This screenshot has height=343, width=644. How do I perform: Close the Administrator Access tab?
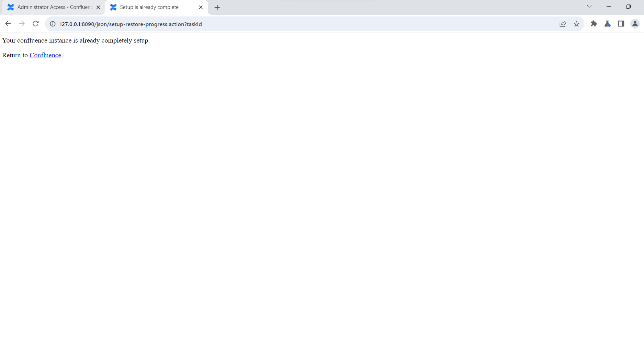tap(98, 7)
